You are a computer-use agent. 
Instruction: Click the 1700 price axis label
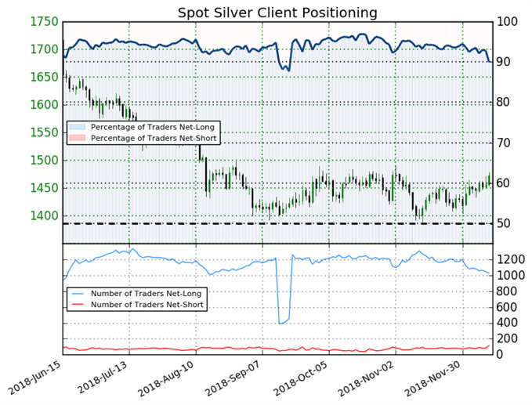pyautogui.click(x=45, y=49)
